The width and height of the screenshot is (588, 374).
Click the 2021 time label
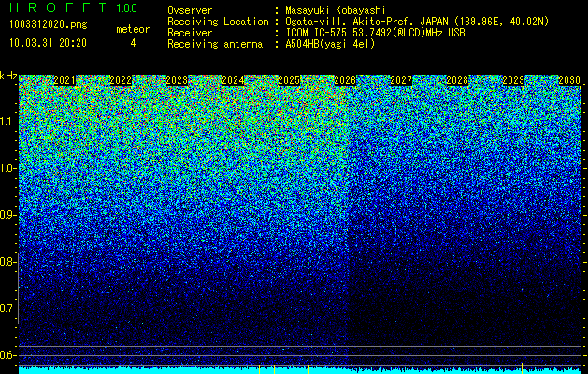click(65, 80)
